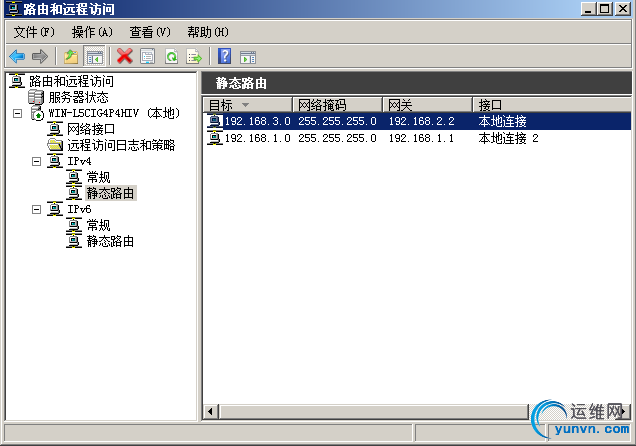Minimize the 路由和远程访问 window
The width and height of the screenshot is (636, 446).
tap(588, 9)
